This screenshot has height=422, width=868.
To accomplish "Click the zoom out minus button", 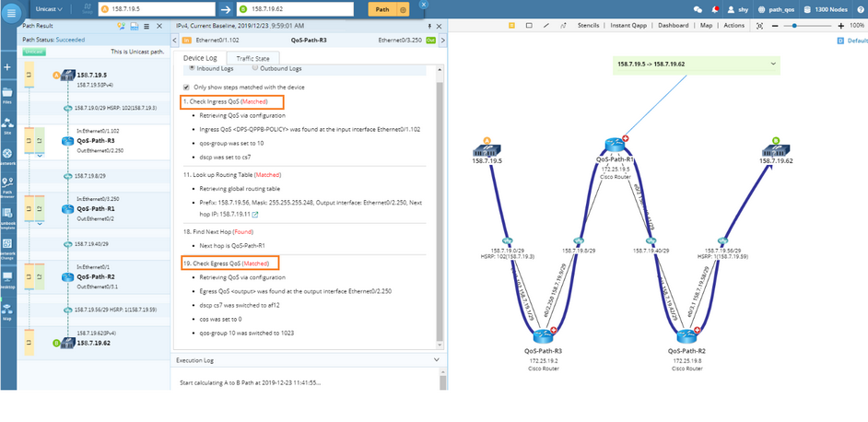I will click(774, 26).
